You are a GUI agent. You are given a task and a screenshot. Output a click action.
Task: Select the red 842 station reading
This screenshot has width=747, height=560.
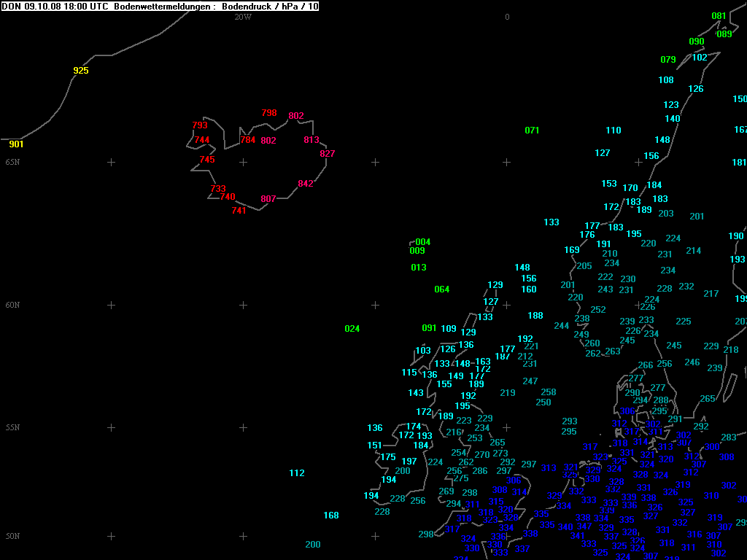pyautogui.click(x=306, y=184)
